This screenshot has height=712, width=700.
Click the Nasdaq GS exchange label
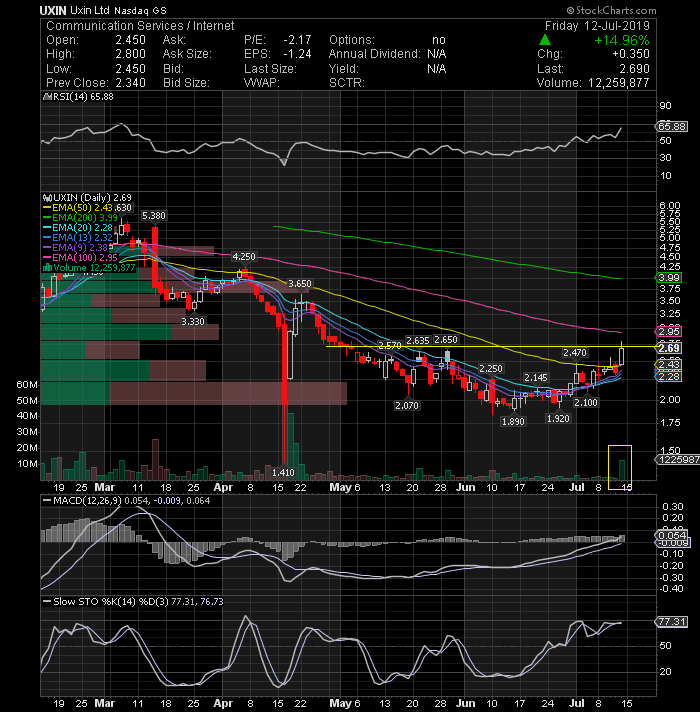point(140,10)
